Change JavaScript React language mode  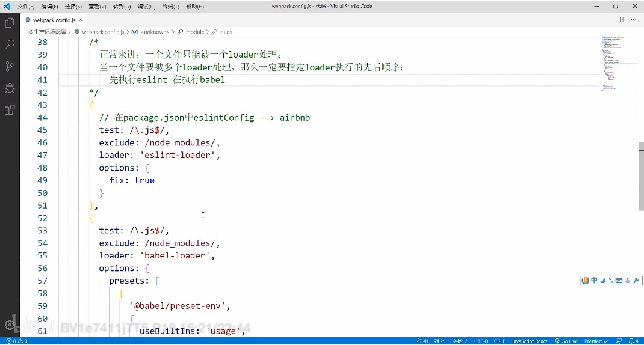point(529,341)
